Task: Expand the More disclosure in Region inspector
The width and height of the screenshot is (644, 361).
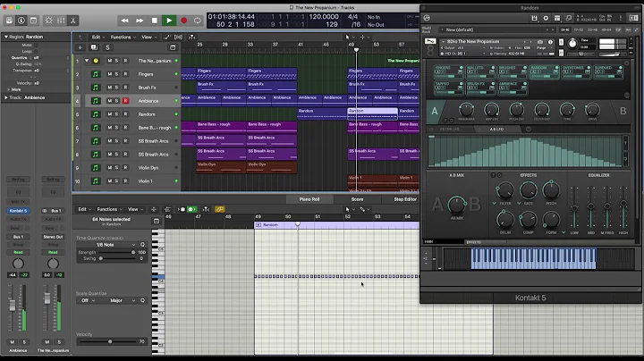Action: pyautogui.click(x=9, y=89)
